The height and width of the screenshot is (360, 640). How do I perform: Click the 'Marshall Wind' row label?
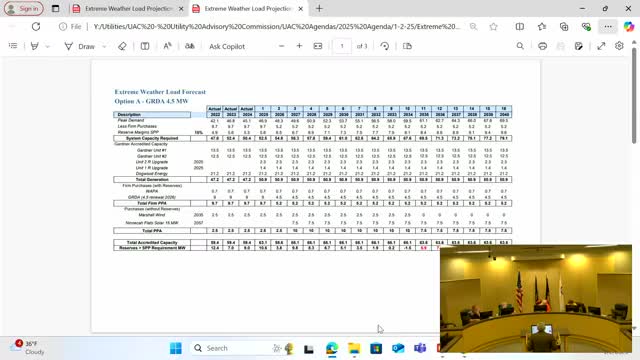(x=152, y=215)
